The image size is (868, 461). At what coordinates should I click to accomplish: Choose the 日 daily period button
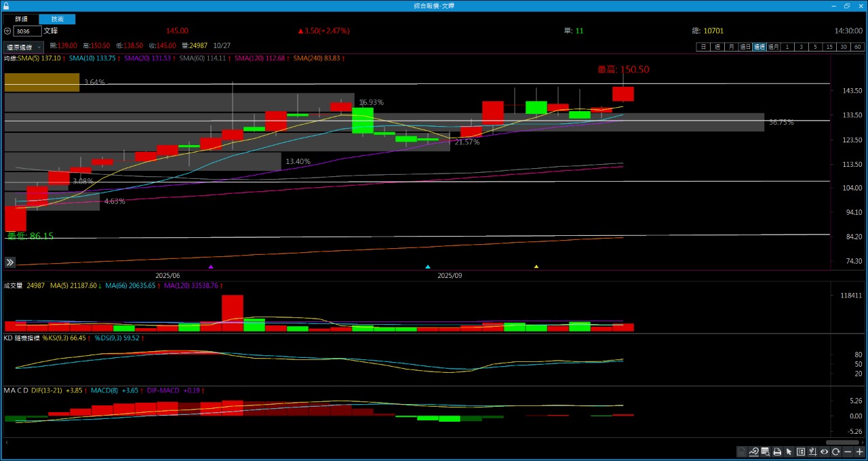tap(703, 47)
